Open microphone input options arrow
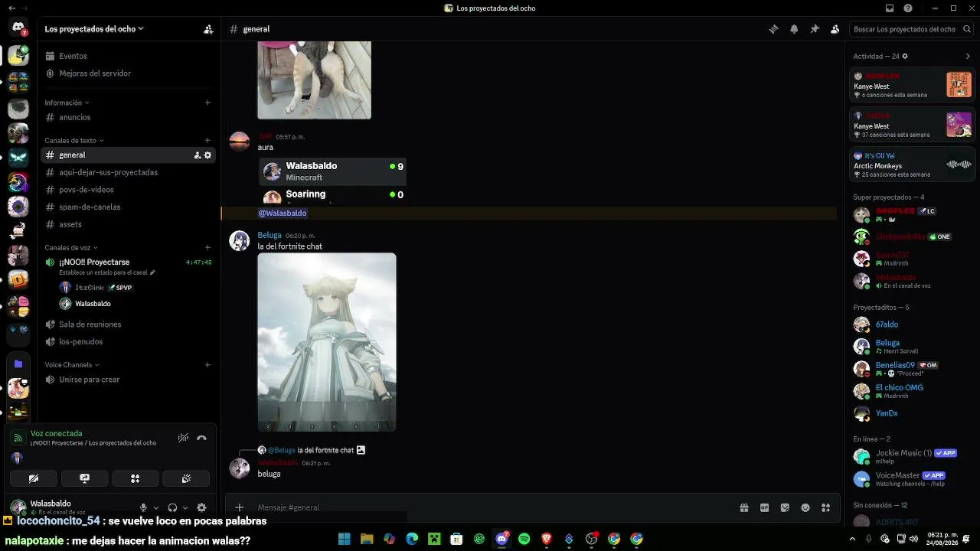 (156, 507)
